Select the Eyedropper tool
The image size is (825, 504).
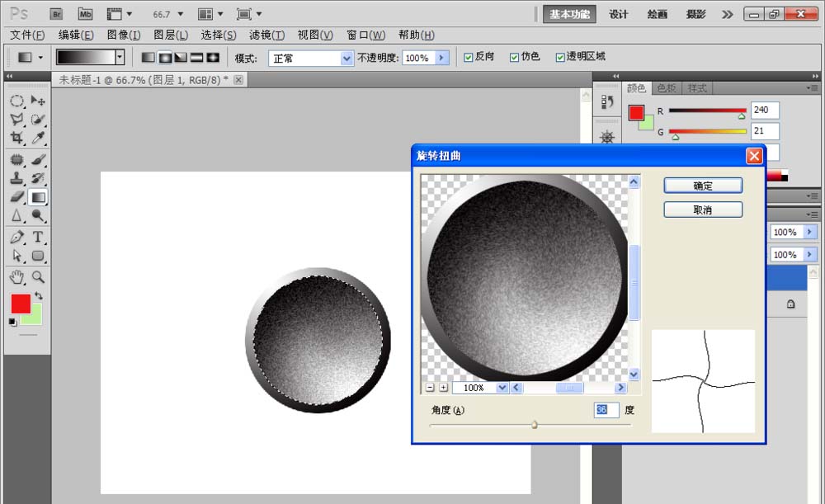pos(38,139)
